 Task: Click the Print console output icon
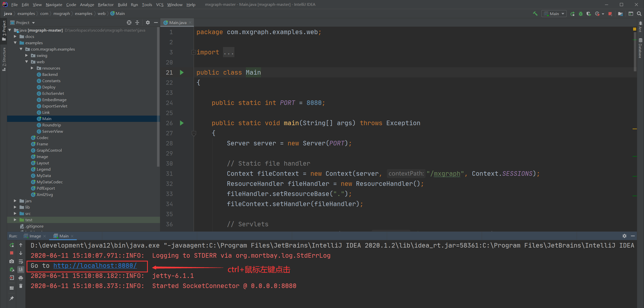pyautogui.click(x=21, y=278)
